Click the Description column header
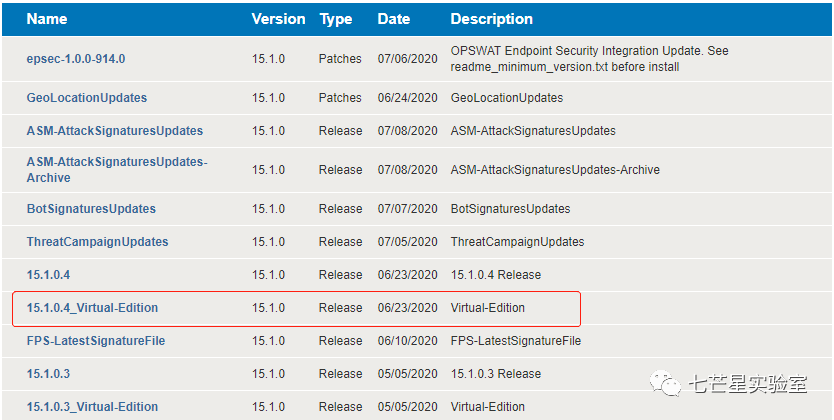This screenshot has height=420, width=834. pyautogui.click(x=491, y=19)
